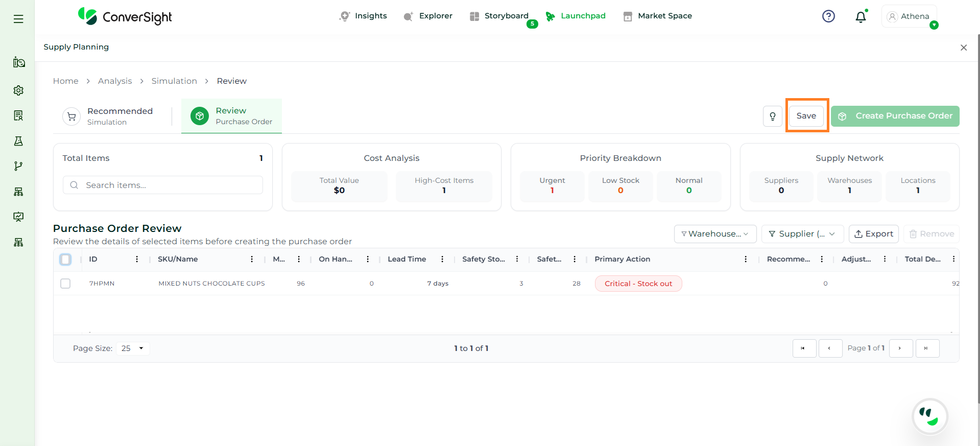Open the hamburger menu
This screenshot has width=980, height=446.
(18, 19)
